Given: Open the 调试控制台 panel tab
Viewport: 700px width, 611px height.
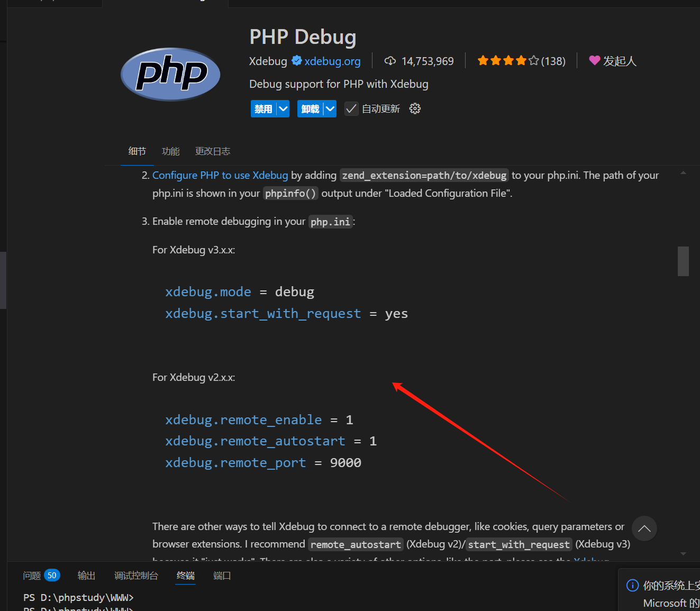Looking at the screenshot, I should tap(136, 576).
